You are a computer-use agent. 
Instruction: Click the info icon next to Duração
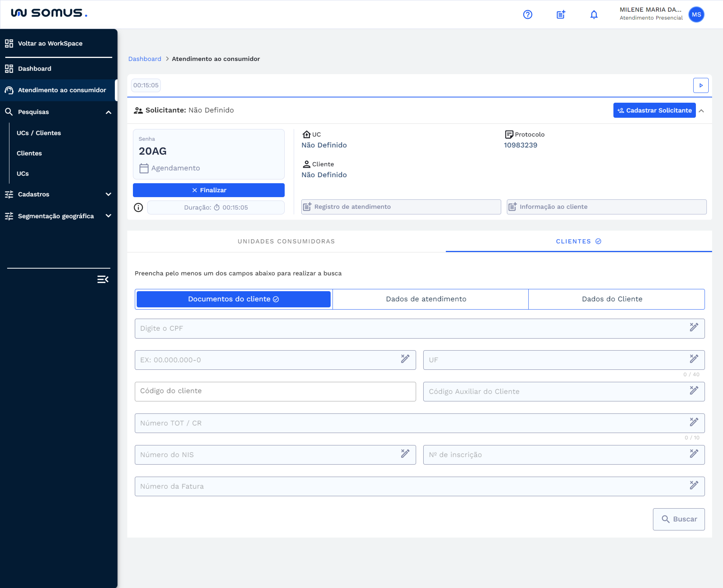[138, 207]
